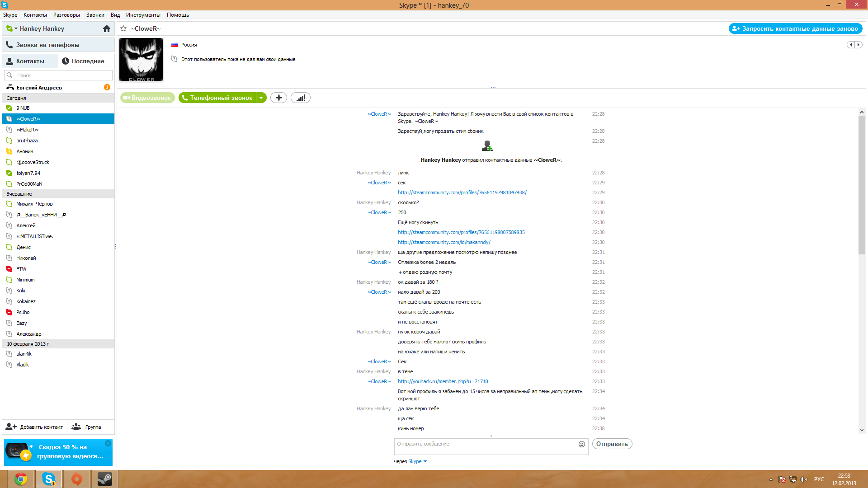This screenshot has width=868, height=488.
Task: Click the РУС language indicator
Action: point(819,479)
